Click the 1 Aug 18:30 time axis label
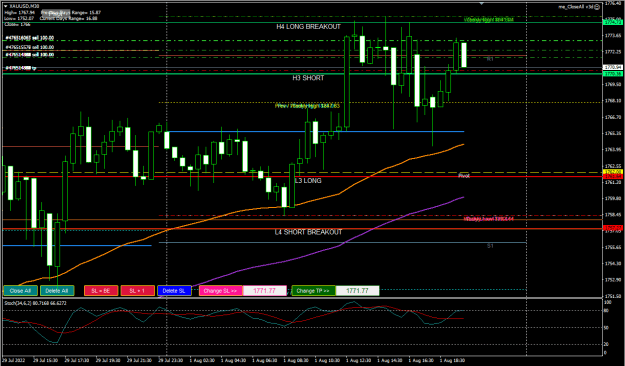 (x=452, y=360)
